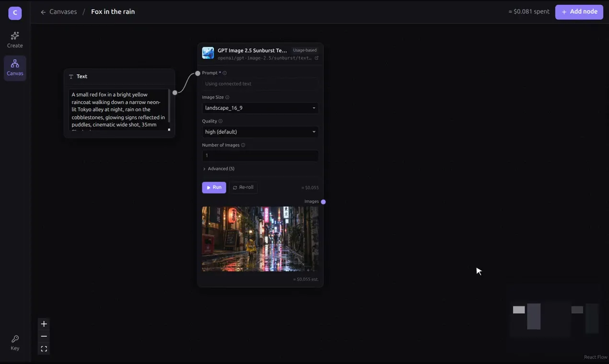Click the Images output handle
The image size is (609, 364).
pyautogui.click(x=323, y=202)
